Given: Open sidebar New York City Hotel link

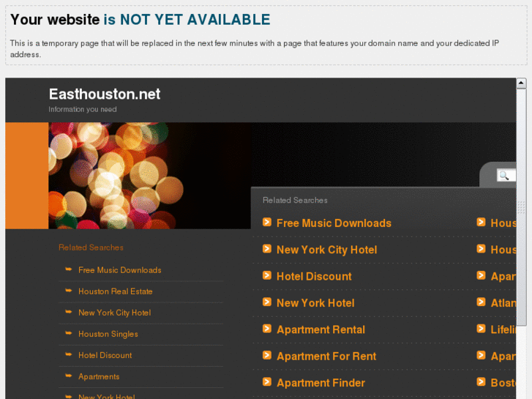Looking at the screenshot, I should pos(115,313).
